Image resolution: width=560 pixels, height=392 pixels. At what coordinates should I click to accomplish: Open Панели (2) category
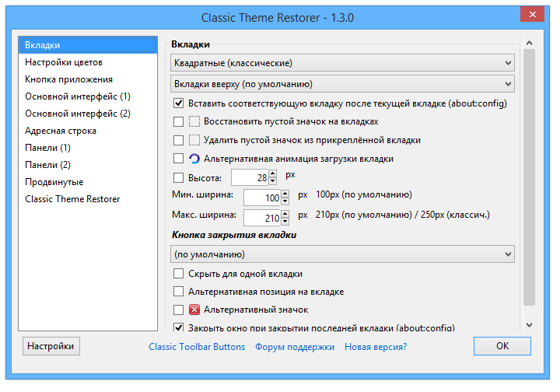point(88,165)
